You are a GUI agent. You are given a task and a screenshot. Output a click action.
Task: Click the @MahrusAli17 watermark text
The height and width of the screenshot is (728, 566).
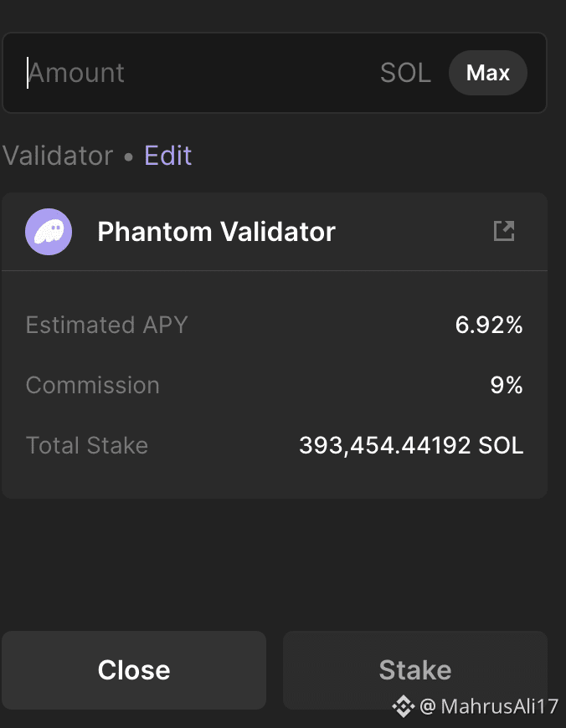pyautogui.click(x=482, y=707)
